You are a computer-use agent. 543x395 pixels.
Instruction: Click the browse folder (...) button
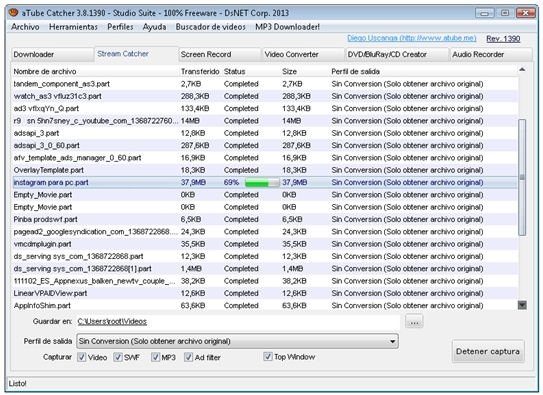[x=414, y=322]
